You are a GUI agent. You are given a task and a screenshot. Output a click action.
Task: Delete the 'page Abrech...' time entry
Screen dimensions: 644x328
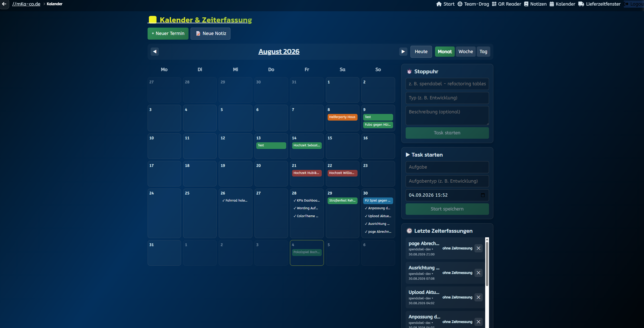coord(478,248)
